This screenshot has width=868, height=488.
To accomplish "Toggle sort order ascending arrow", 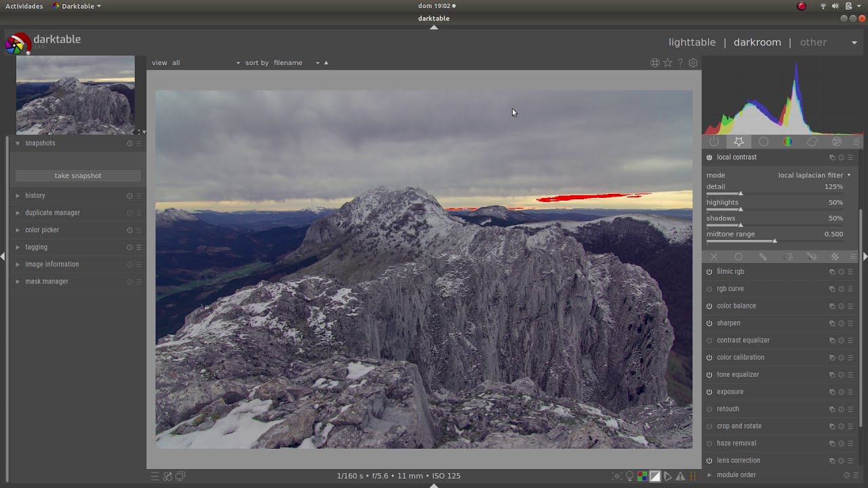I will click(x=326, y=63).
